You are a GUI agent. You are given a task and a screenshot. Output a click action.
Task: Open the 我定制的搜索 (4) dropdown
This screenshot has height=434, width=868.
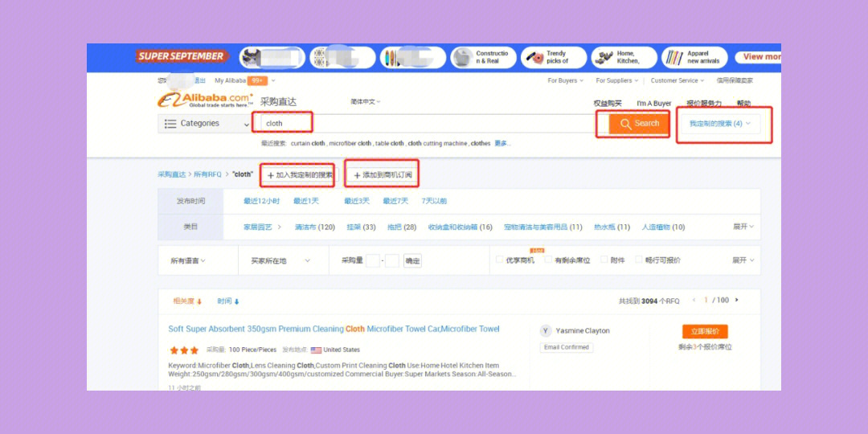click(720, 124)
